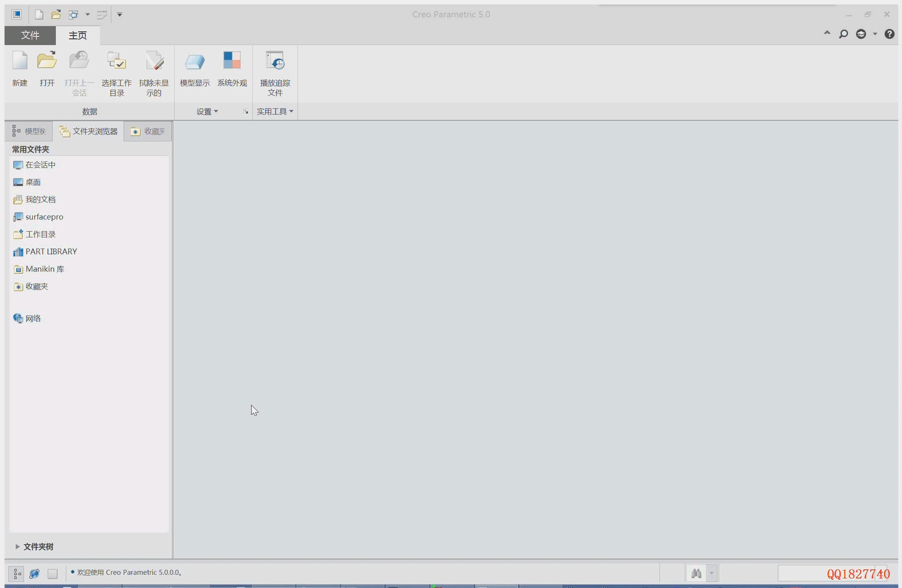Select 收藏夹 entry in common folders list
The height and width of the screenshot is (588, 902).
coord(89,287)
